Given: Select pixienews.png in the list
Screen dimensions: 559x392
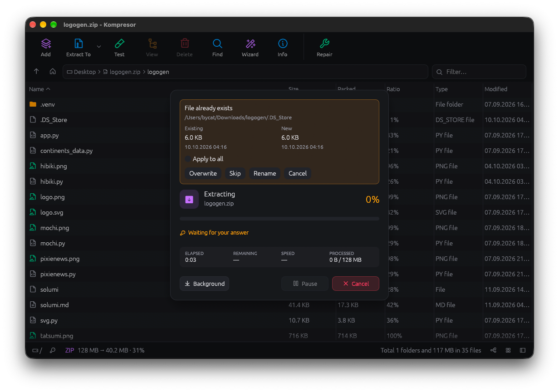Looking at the screenshot, I should coord(279,259).
